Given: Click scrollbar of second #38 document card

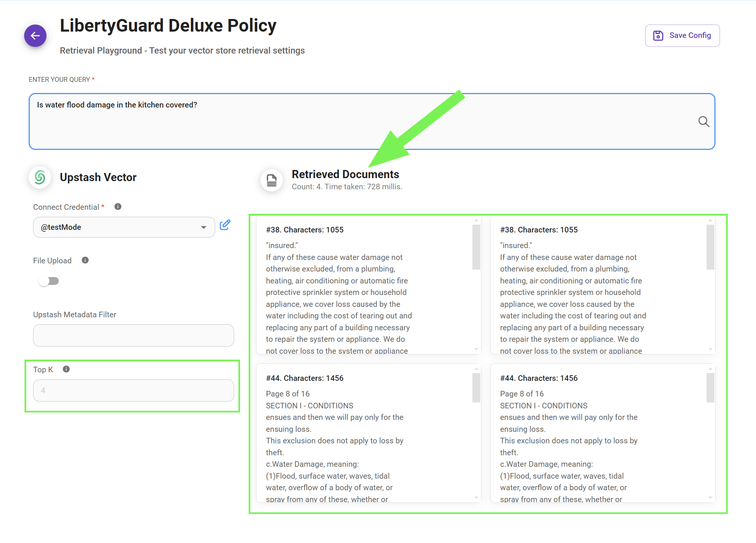Looking at the screenshot, I should pyautogui.click(x=710, y=247).
